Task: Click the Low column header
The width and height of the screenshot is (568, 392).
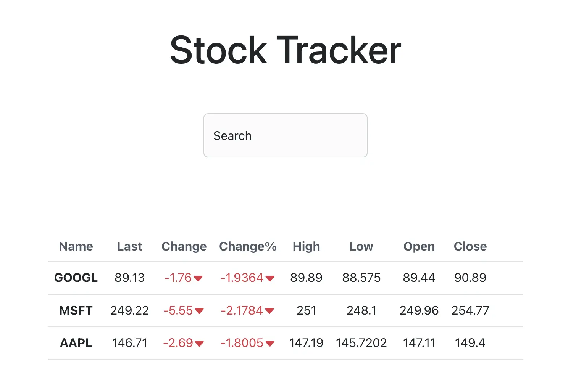Action: pos(361,246)
